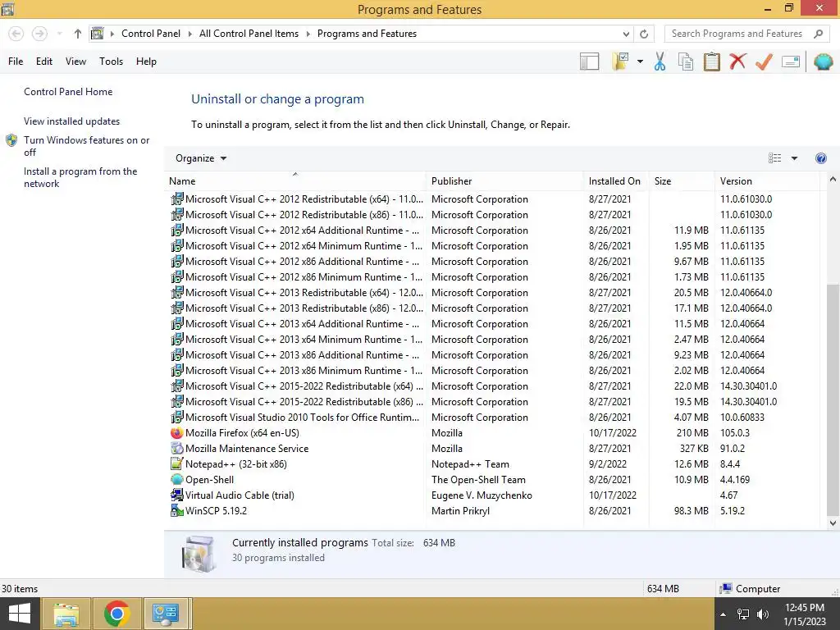
Task: Click the Paste clipboard toolbar icon
Action: coord(711,62)
